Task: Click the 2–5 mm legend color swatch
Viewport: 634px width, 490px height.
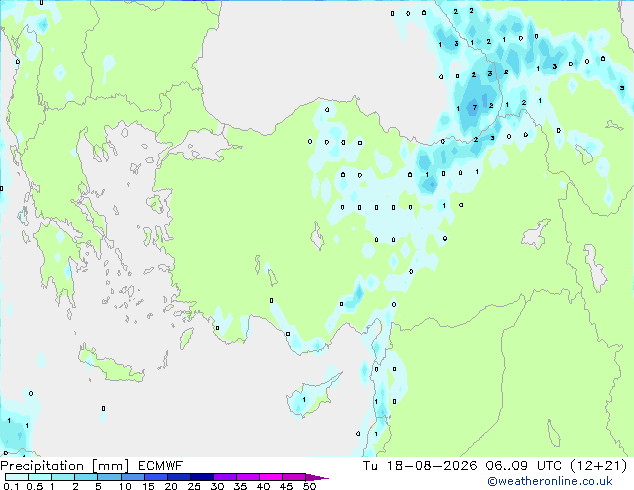Action: 86,477
